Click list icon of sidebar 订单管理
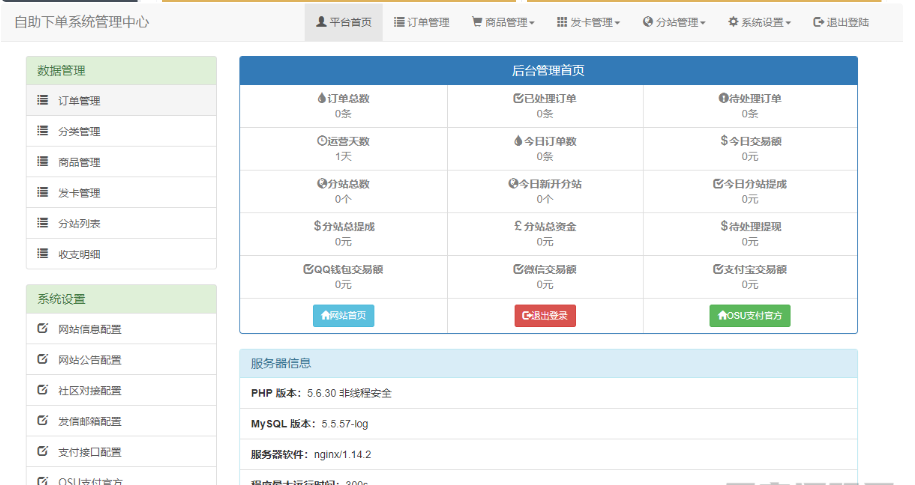 [43, 100]
